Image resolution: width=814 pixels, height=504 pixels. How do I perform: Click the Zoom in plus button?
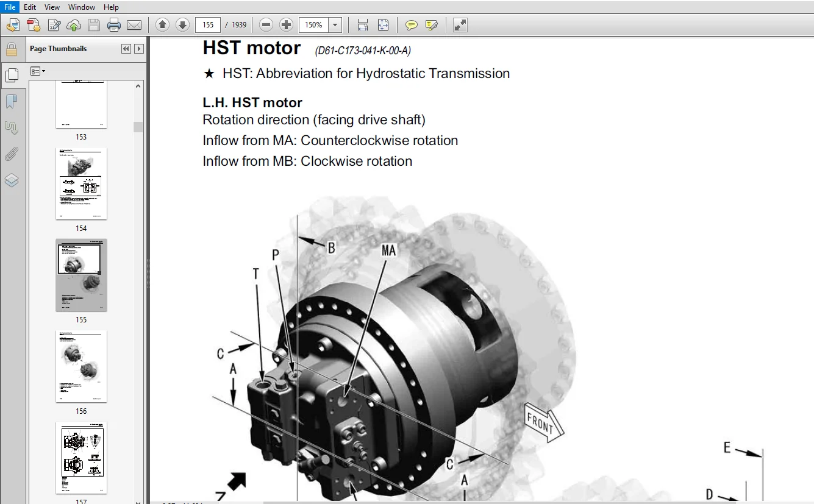point(286,25)
